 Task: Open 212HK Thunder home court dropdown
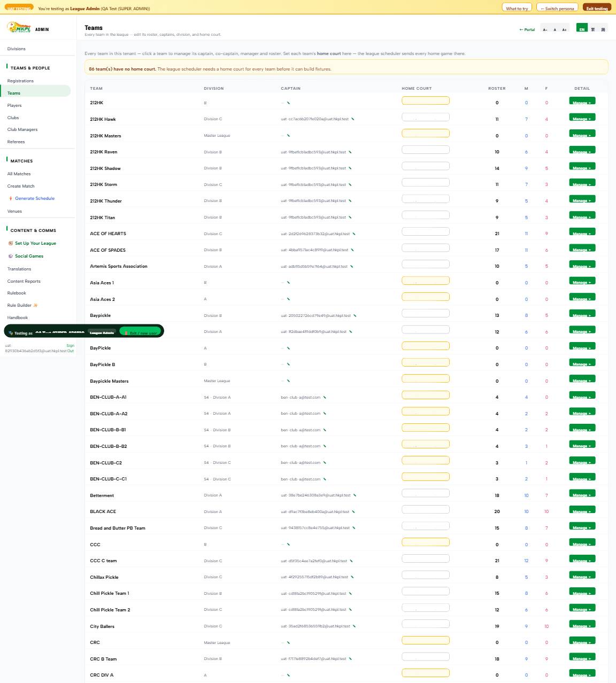pyautogui.click(x=426, y=199)
